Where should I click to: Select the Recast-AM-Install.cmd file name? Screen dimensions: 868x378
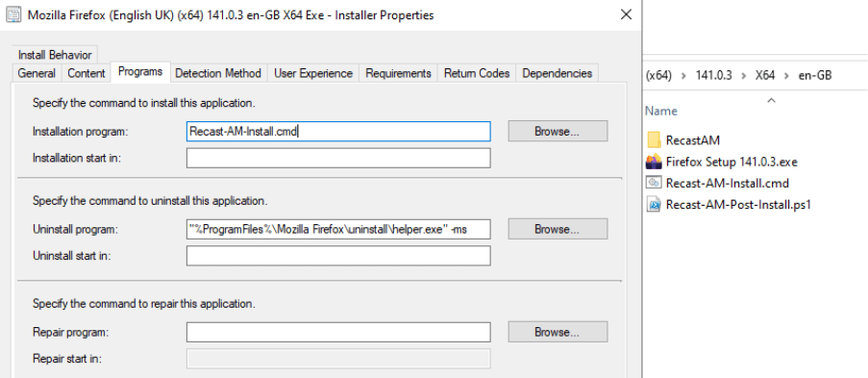(x=728, y=184)
